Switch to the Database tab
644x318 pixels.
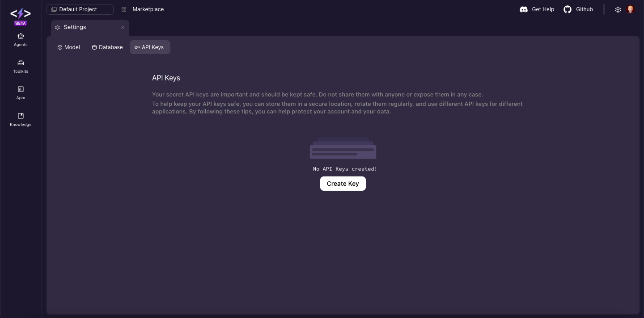(107, 47)
